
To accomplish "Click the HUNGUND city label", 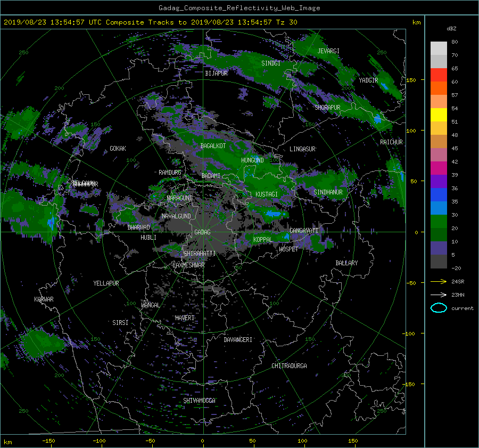I will 252,160.
